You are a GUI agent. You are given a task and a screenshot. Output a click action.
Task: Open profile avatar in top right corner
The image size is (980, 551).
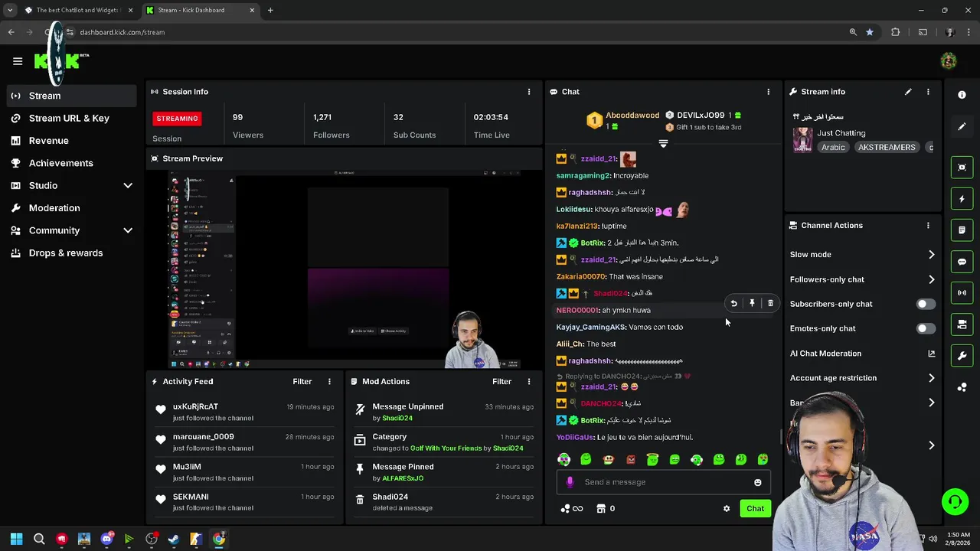(949, 61)
